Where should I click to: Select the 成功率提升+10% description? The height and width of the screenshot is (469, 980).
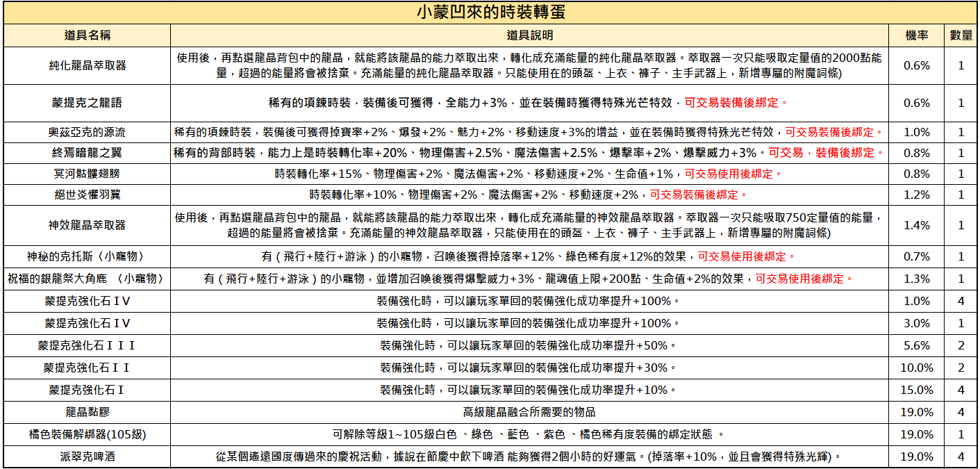[x=529, y=390]
